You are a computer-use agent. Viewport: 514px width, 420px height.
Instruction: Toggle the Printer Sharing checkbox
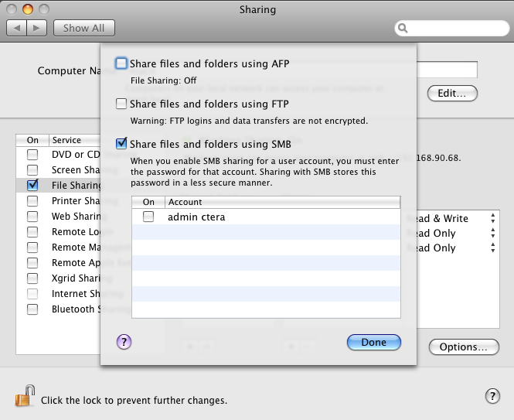[x=32, y=201]
